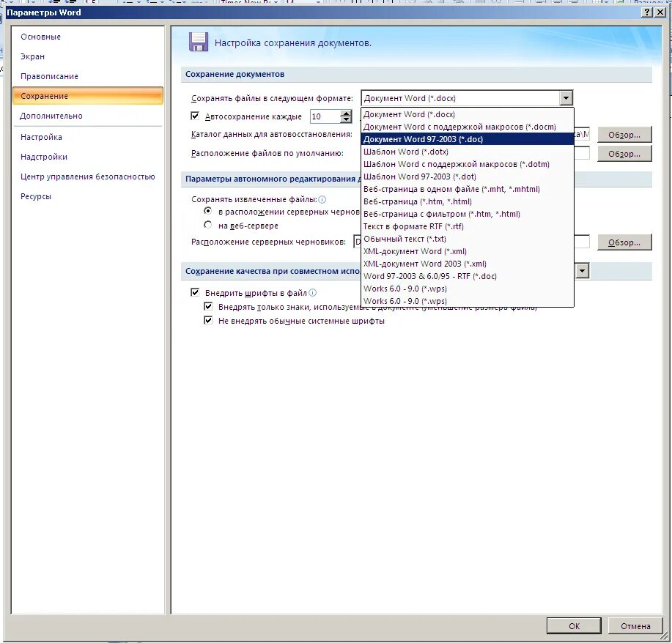The image size is (672, 643).
Task: Choose Документ Word (*.docx) in the list
Action: (x=467, y=114)
